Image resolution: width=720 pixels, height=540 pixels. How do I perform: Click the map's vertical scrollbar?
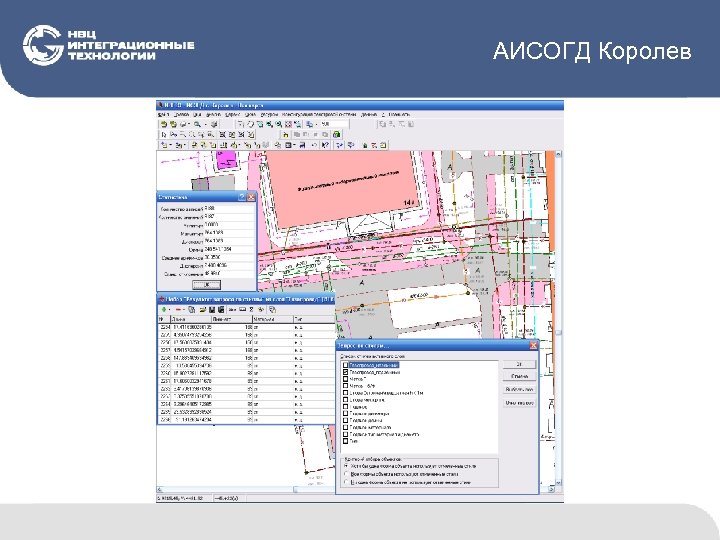(x=558, y=320)
